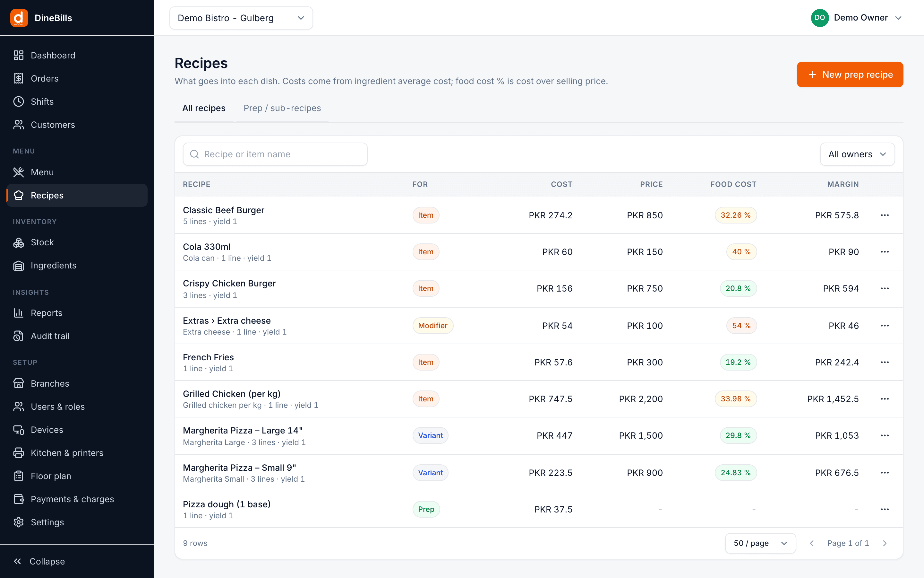Click the Variant badge for Margherita Pizza – Small 9"
The image size is (924, 578).
tap(430, 472)
